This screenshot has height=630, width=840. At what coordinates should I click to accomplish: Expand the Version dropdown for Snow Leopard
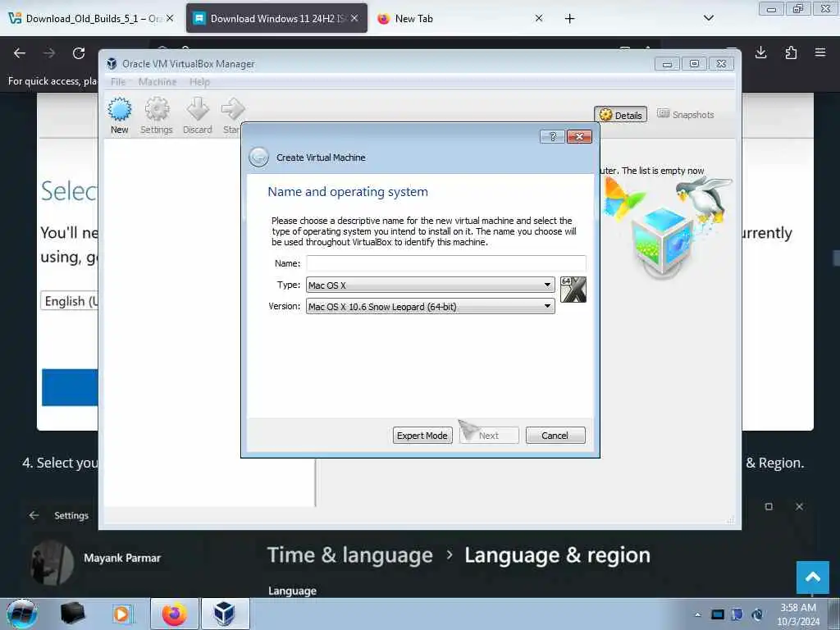point(430,307)
